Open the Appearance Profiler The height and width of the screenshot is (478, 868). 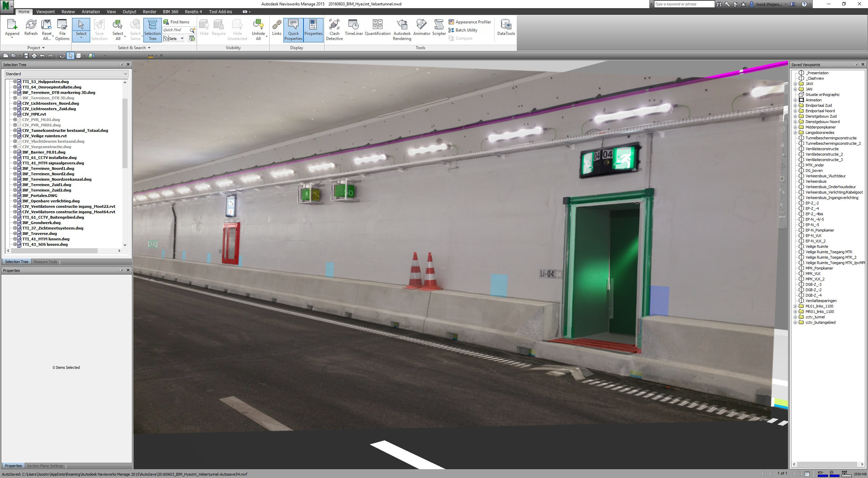click(470, 22)
